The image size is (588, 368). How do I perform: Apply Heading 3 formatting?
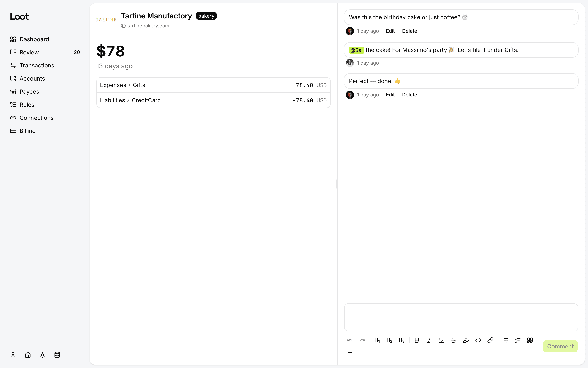tap(401, 340)
